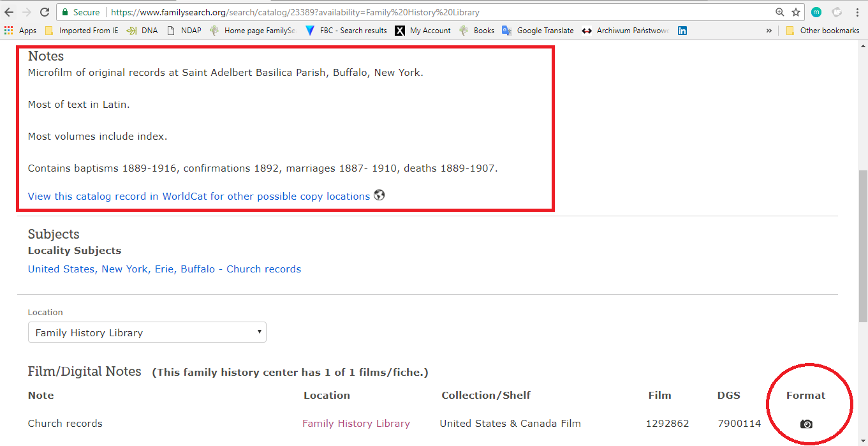Go back with the browser back arrow
This screenshot has height=446, width=868.
[x=9, y=12]
